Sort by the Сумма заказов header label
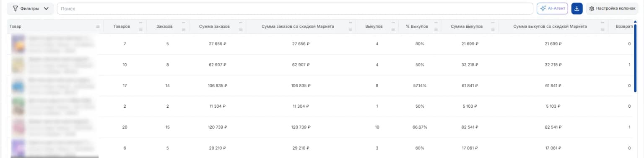The height and width of the screenshot is (158, 644). pos(215,26)
